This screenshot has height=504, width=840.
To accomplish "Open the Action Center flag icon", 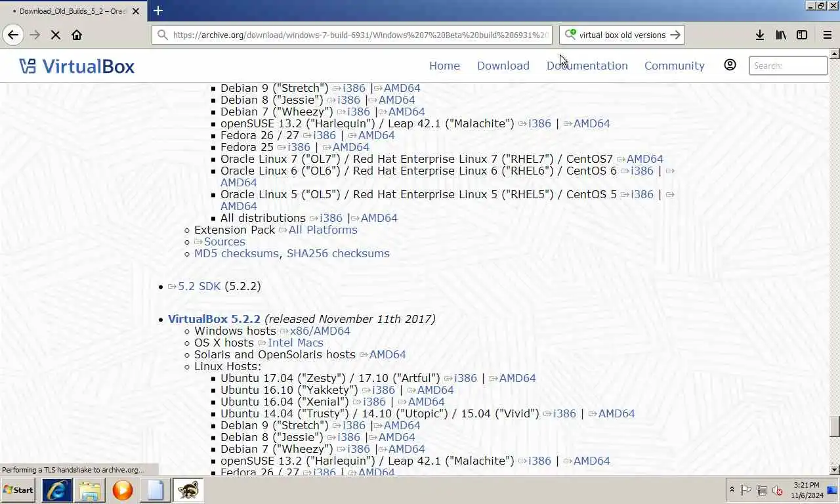I will click(746, 490).
